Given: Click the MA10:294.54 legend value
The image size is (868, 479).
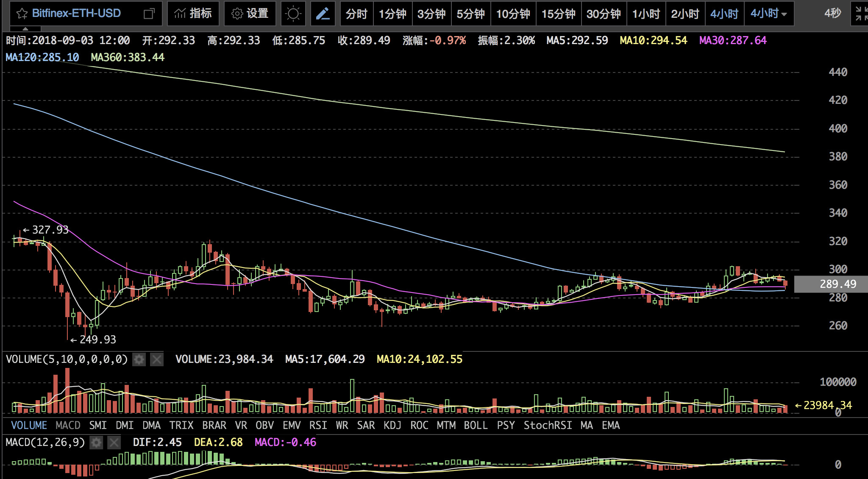Looking at the screenshot, I should tap(654, 41).
